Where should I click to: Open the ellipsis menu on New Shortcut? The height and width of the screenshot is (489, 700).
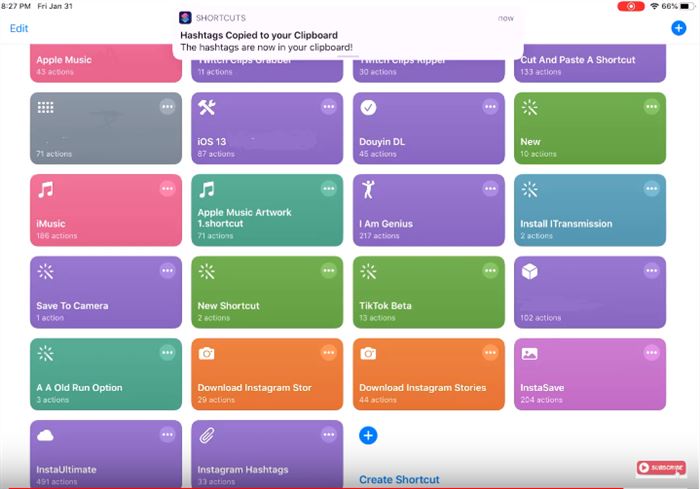pos(329,270)
